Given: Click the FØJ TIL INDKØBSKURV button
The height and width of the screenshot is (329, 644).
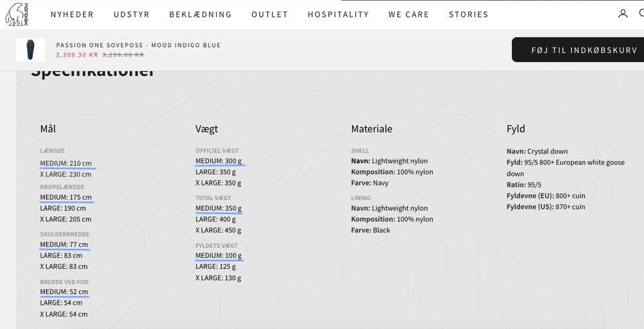Looking at the screenshot, I should [578, 50].
